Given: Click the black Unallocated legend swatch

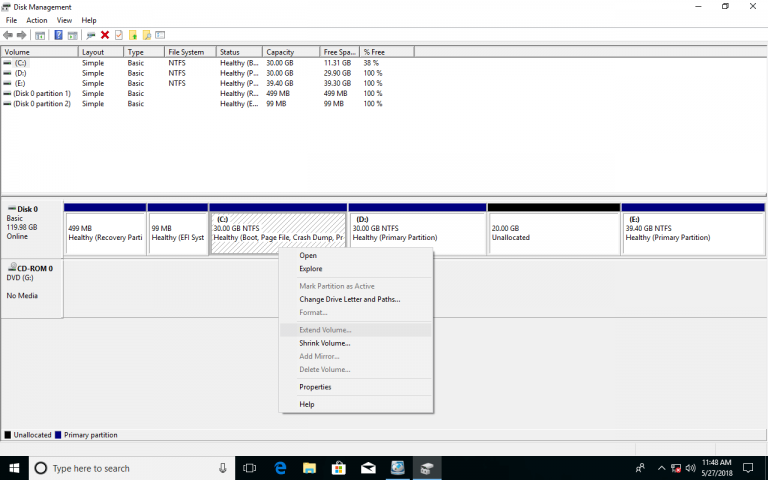Looking at the screenshot, I should pyautogui.click(x=7, y=435).
